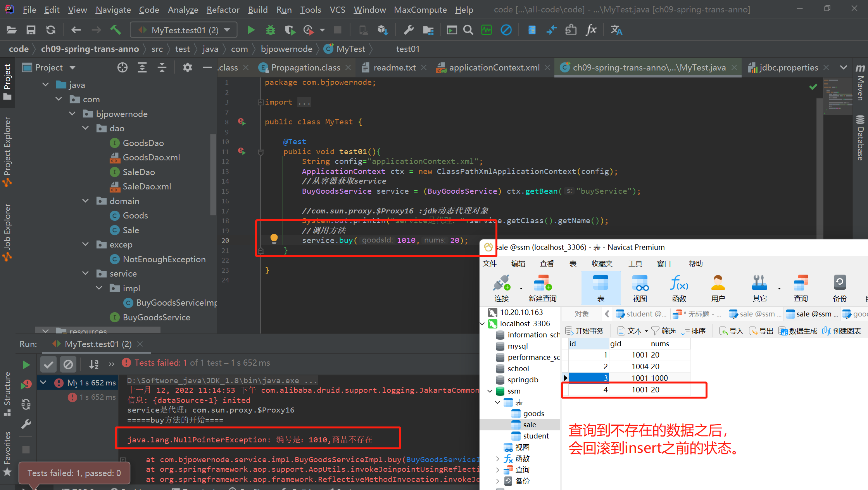The height and width of the screenshot is (490, 868).
Task: Open the Translate icon in toolbar
Action: click(616, 30)
